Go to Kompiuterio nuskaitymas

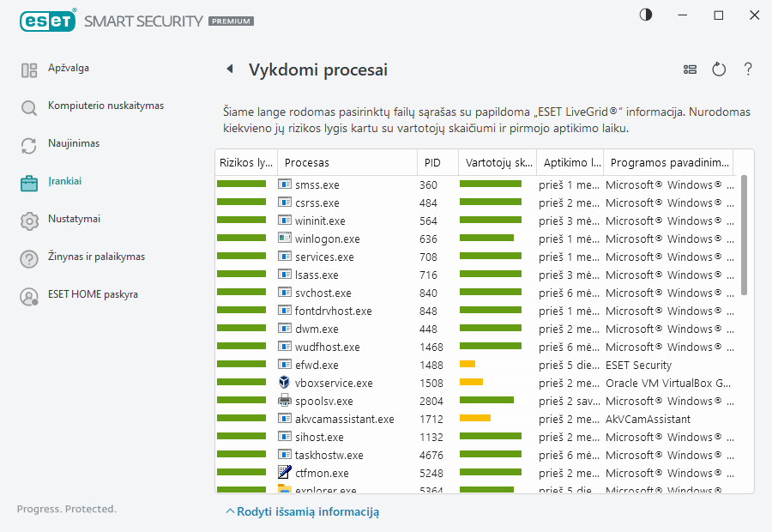pos(106,106)
